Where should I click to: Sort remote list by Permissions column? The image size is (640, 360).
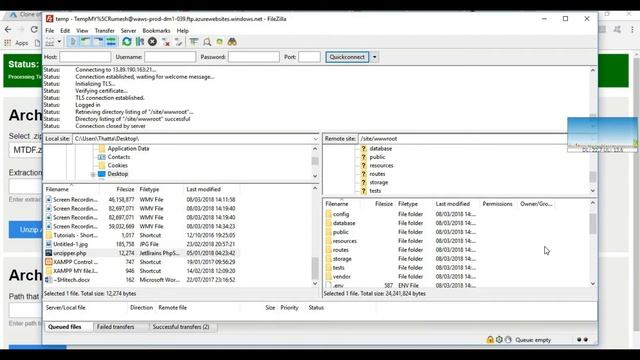coord(497,204)
